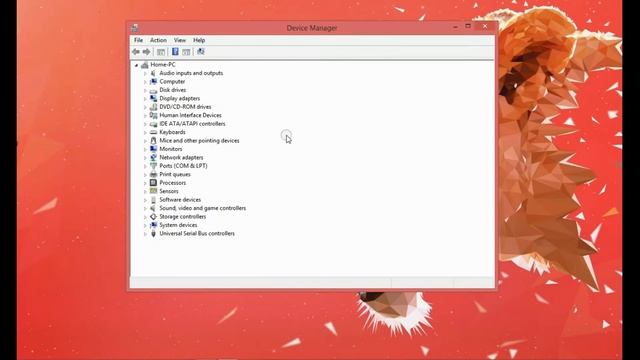Open the View menu
Viewport: 640px width, 360px height.
pyautogui.click(x=180, y=40)
